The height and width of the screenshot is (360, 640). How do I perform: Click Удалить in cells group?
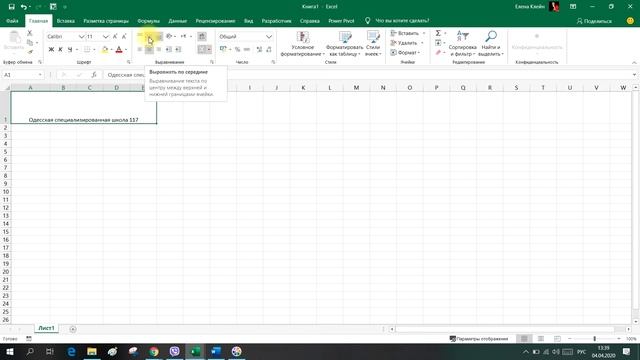[x=407, y=43]
